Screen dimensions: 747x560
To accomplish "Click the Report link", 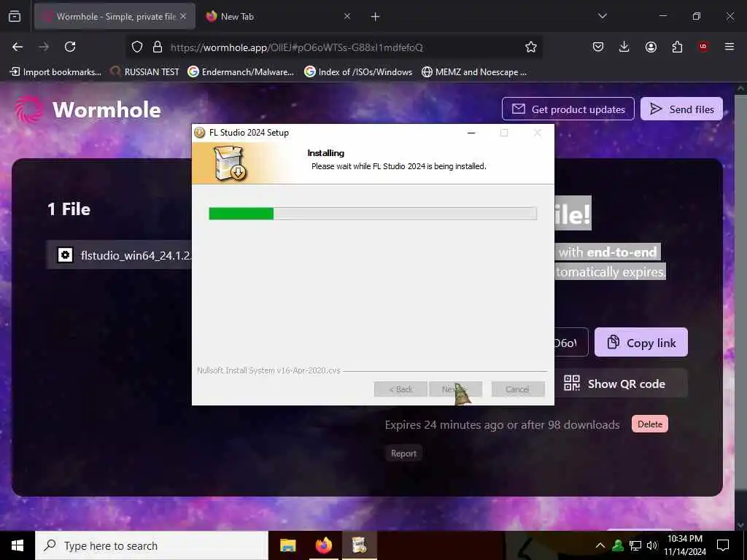I will click(403, 454).
